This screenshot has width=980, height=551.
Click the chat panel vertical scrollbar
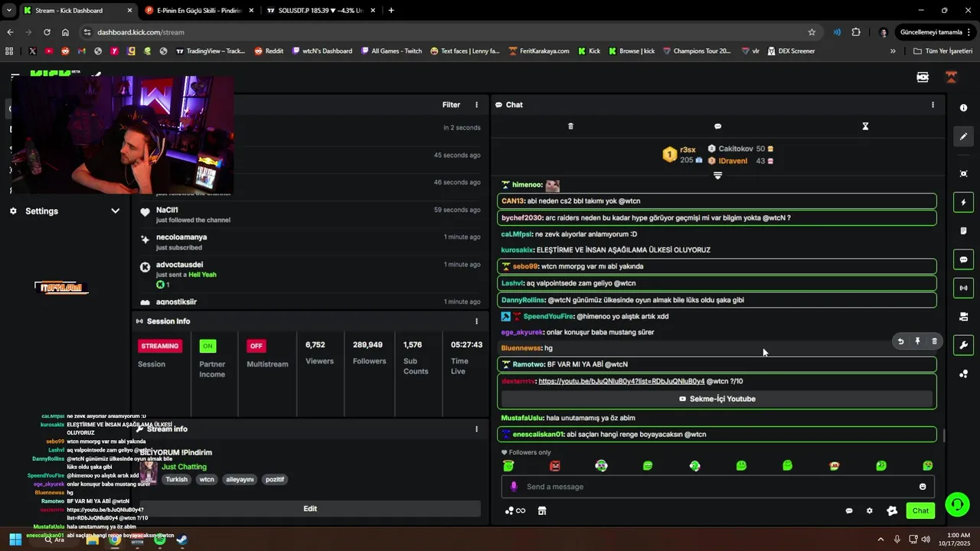tap(943, 435)
